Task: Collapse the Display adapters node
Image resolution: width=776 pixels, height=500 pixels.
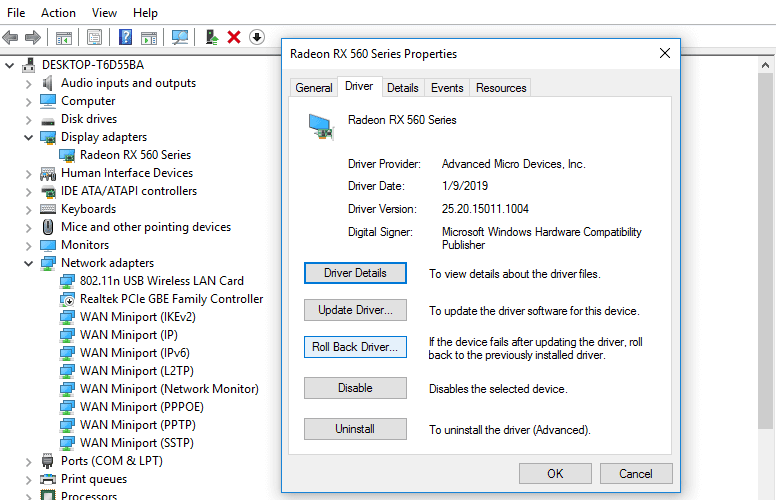Action: pos(28,137)
